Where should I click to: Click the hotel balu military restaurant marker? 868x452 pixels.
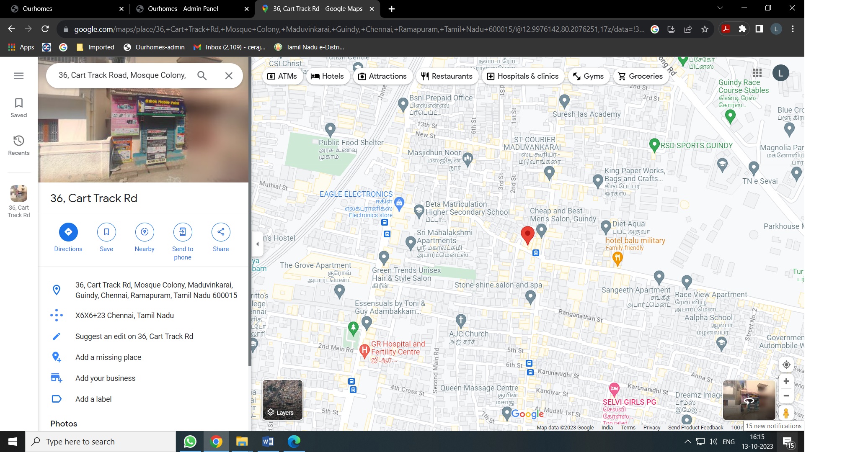tap(617, 259)
